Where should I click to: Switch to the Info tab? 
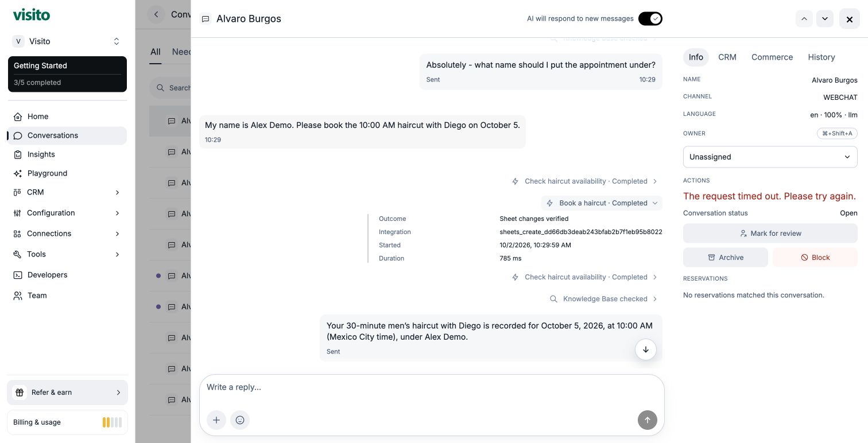point(696,57)
